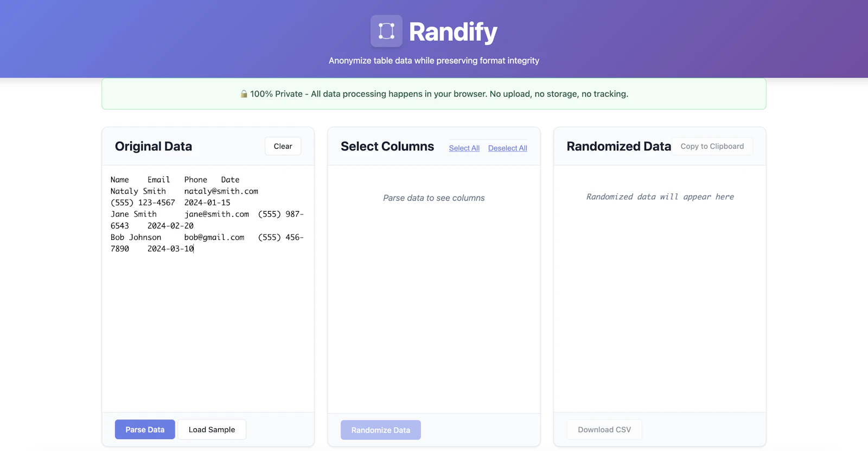Click the 'bob@gmail.com' text
This screenshot has width=868, height=451.
(214, 237)
